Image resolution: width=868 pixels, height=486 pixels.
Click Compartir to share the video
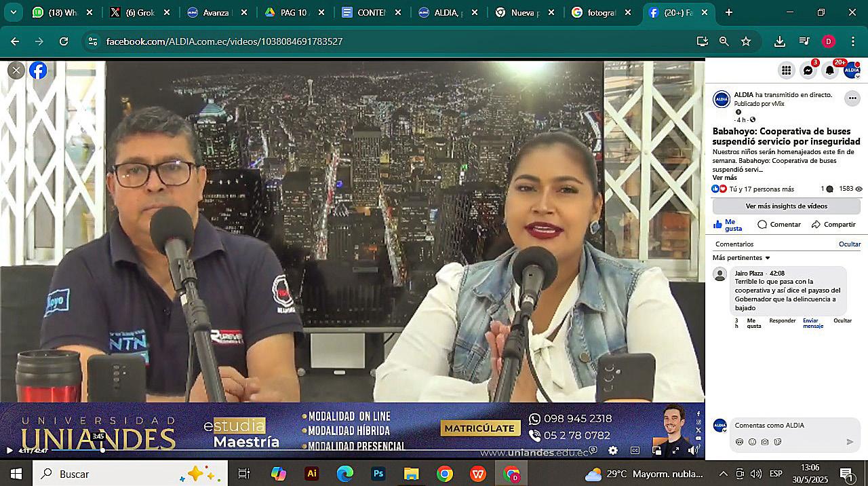click(833, 225)
